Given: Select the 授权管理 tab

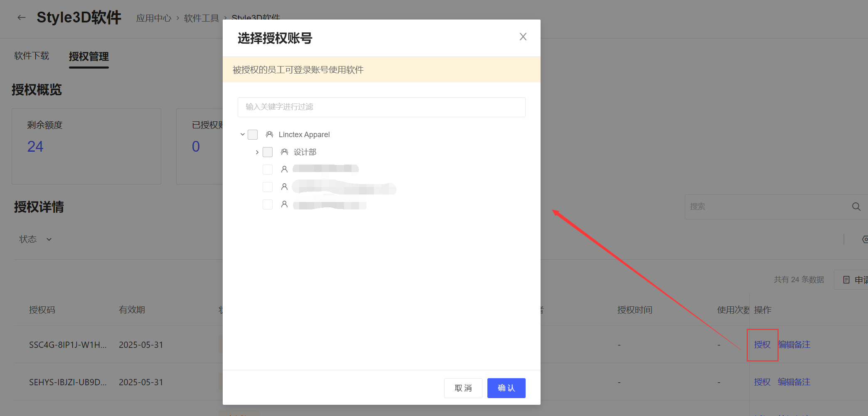Looking at the screenshot, I should 89,57.
